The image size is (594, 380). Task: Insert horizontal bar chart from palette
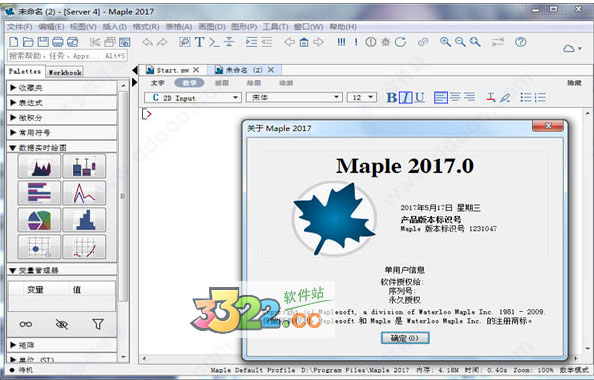(39, 193)
